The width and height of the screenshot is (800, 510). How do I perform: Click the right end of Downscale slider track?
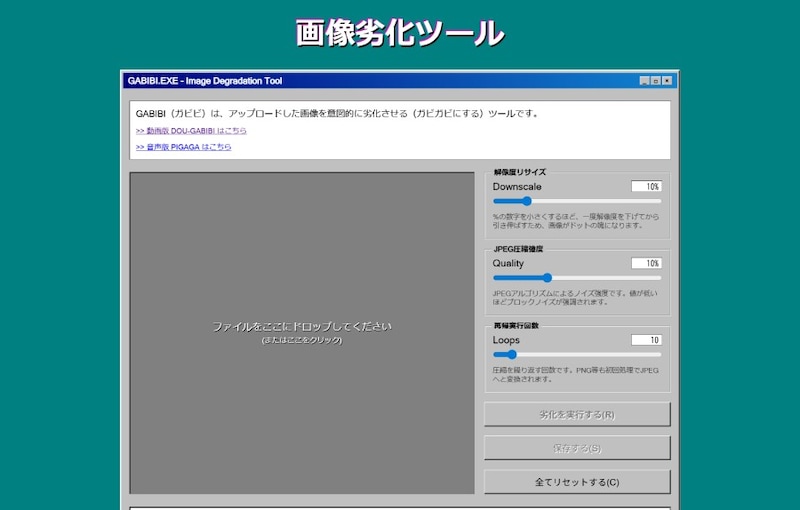click(x=659, y=201)
